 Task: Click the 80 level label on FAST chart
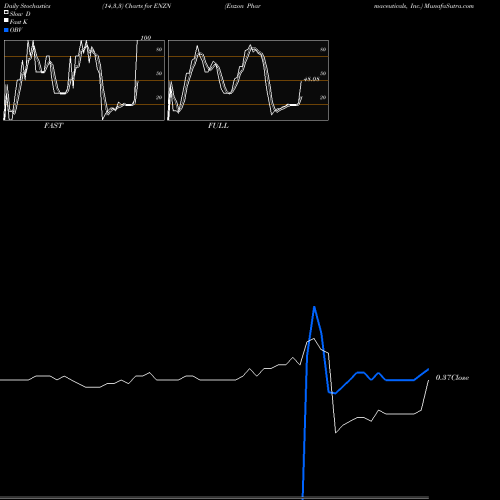tap(159, 49)
